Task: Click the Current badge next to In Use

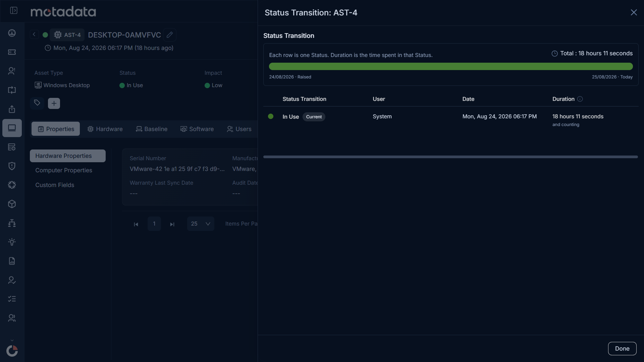Action: pos(314,117)
